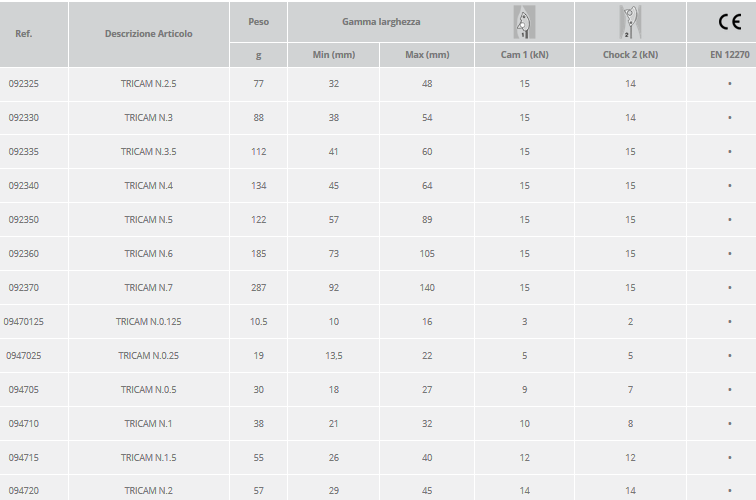Click the EN 12270 dot for TRICAM N.7

click(x=730, y=288)
